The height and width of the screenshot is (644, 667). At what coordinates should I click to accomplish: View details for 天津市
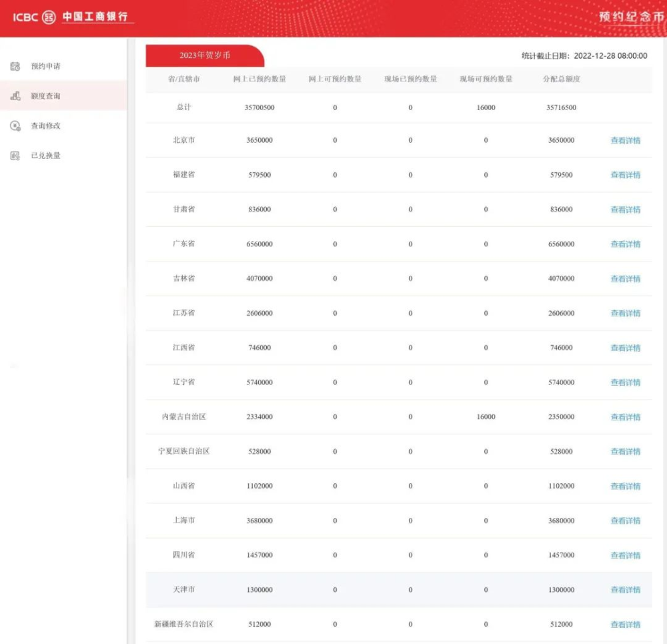(626, 590)
